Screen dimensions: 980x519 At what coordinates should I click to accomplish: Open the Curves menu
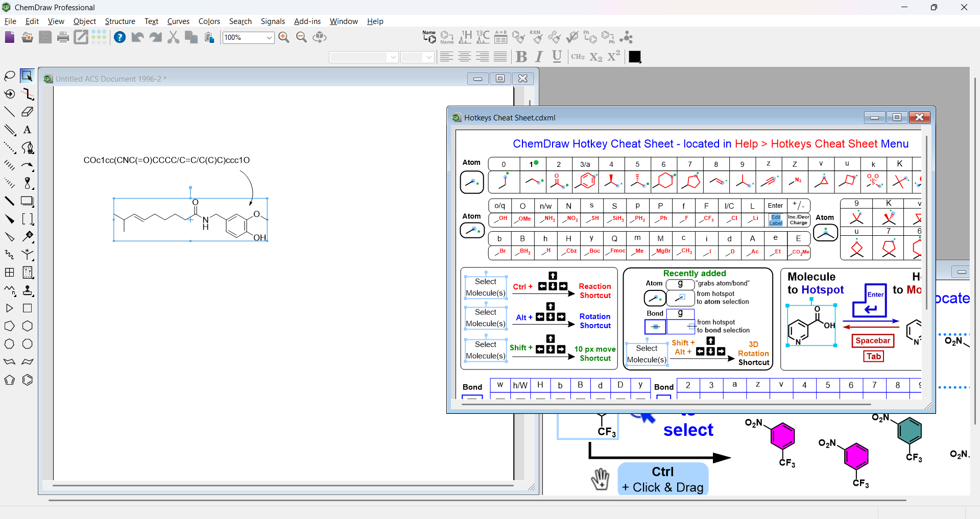[178, 21]
